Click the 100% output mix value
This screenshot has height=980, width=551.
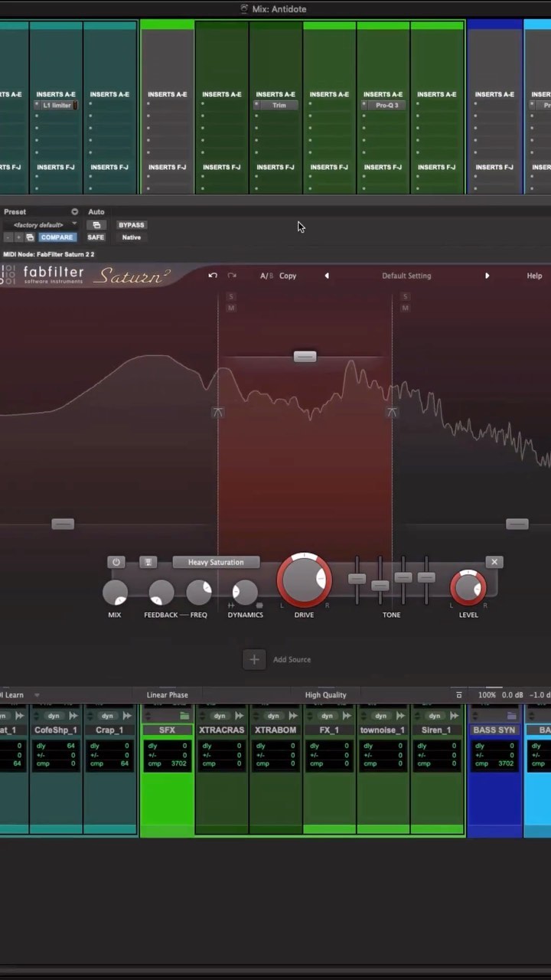point(487,695)
